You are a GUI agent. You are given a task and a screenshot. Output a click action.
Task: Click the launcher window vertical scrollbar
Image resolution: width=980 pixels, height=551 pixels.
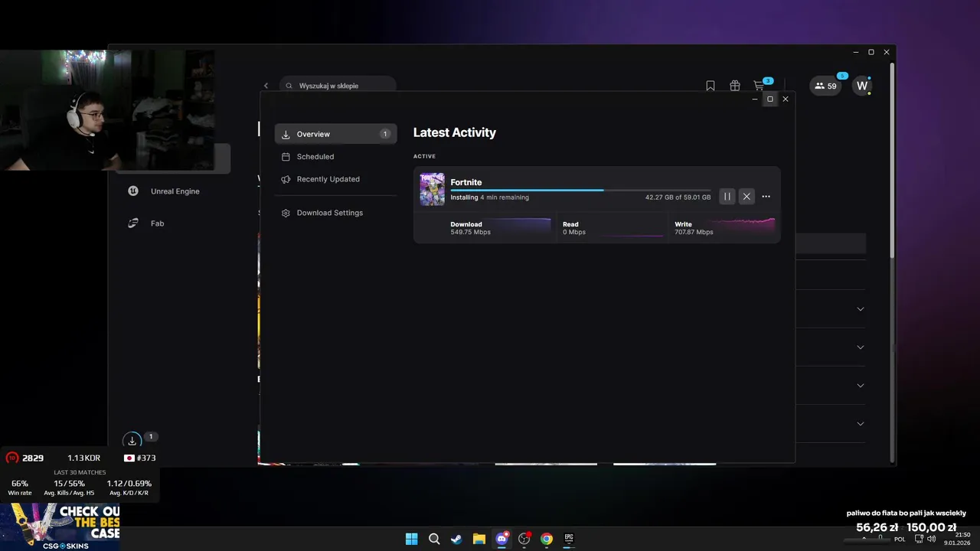[x=891, y=161]
